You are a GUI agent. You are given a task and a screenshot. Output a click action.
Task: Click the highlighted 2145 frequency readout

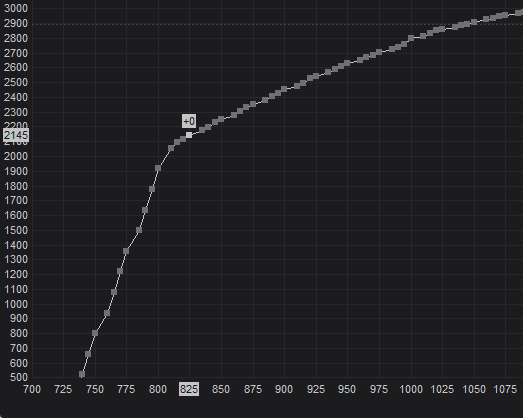pos(16,135)
